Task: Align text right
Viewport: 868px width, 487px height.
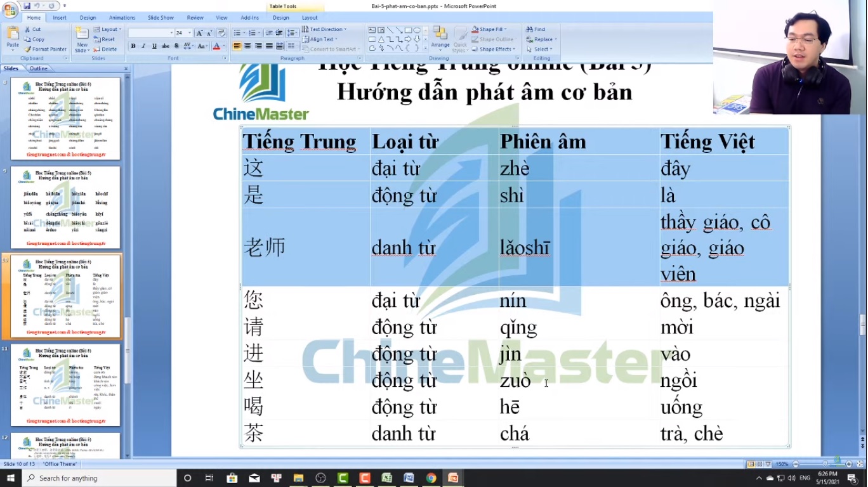Action: tap(259, 46)
